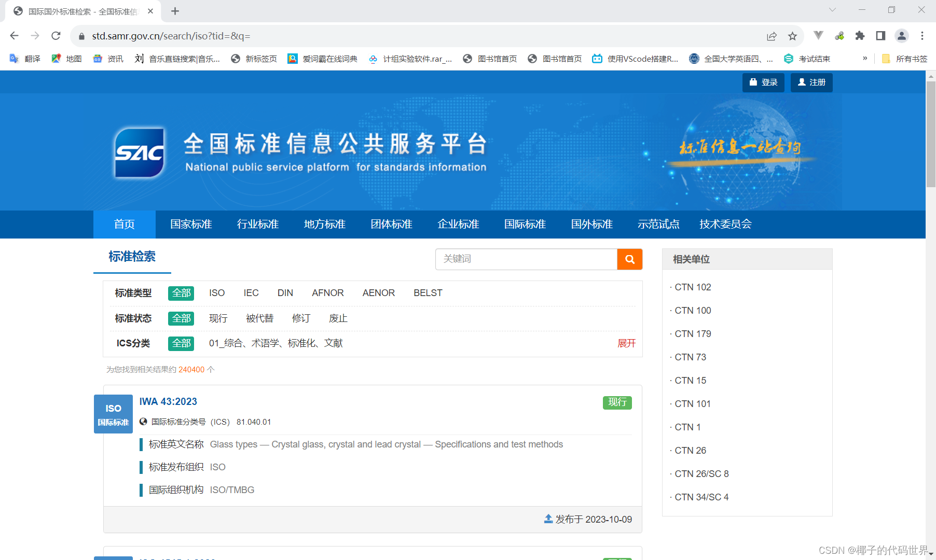Click the page vertical scrollbar thumb
This screenshot has height=560, width=936.
(x=931, y=134)
